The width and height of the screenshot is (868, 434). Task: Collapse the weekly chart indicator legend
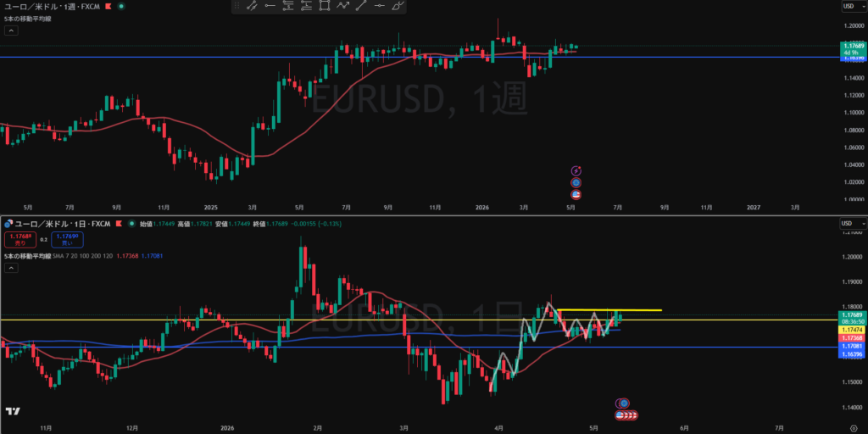12,31
